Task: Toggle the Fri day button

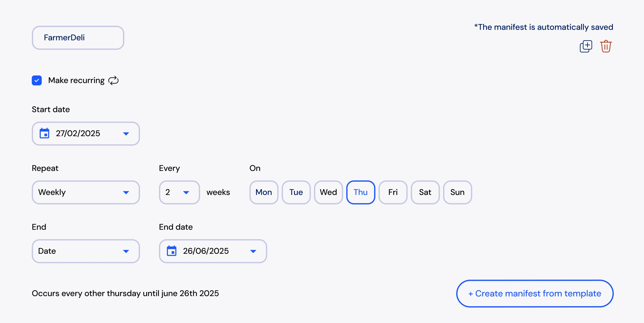Action: point(393,192)
